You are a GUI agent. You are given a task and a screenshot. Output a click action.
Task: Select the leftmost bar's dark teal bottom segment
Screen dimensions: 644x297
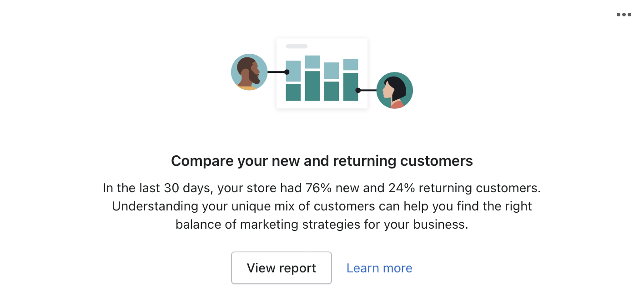[x=293, y=92]
